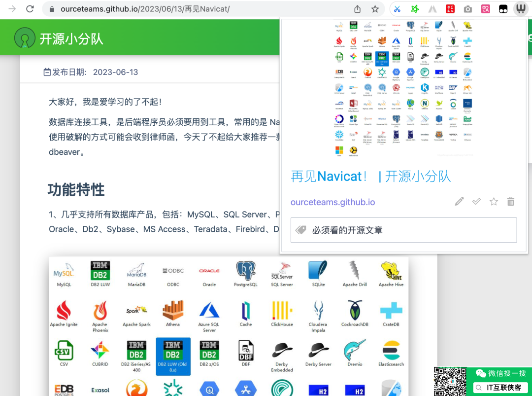
Task: Open the ourceteams.github.io link in popup
Action: tap(332, 202)
